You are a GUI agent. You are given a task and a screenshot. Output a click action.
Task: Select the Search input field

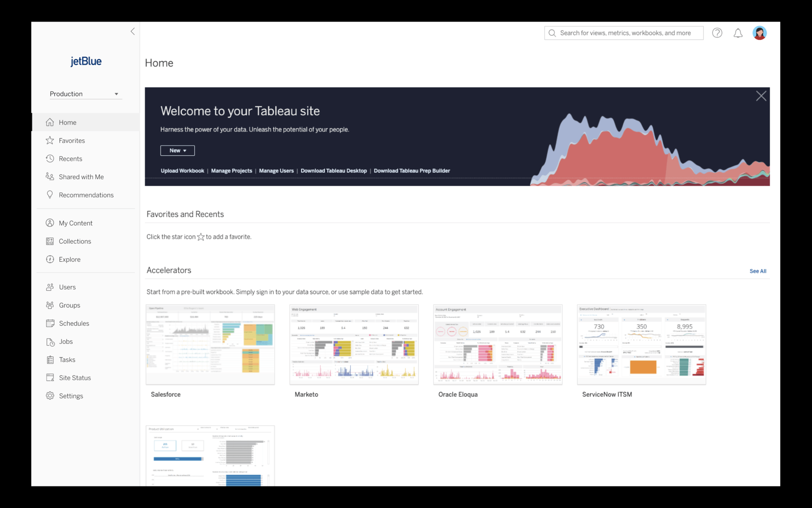(624, 32)
